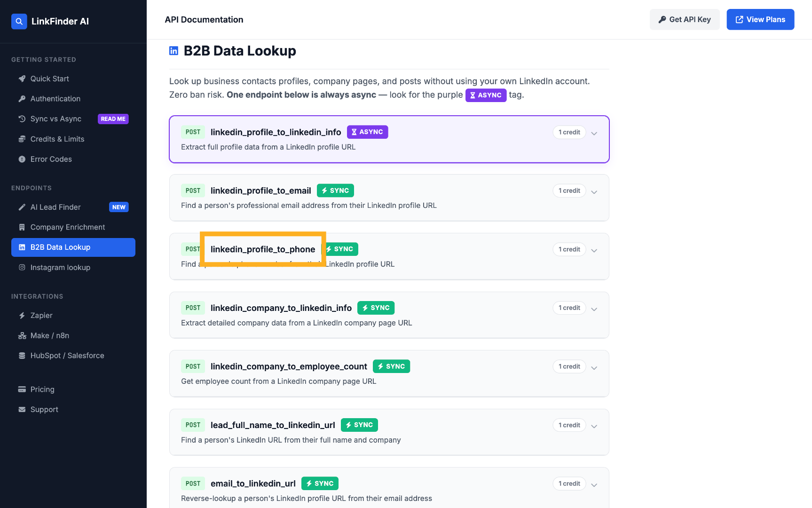Click the SYNC tag on email_to_linkedin_url
812x508 pixels.
tap(320, 484)
